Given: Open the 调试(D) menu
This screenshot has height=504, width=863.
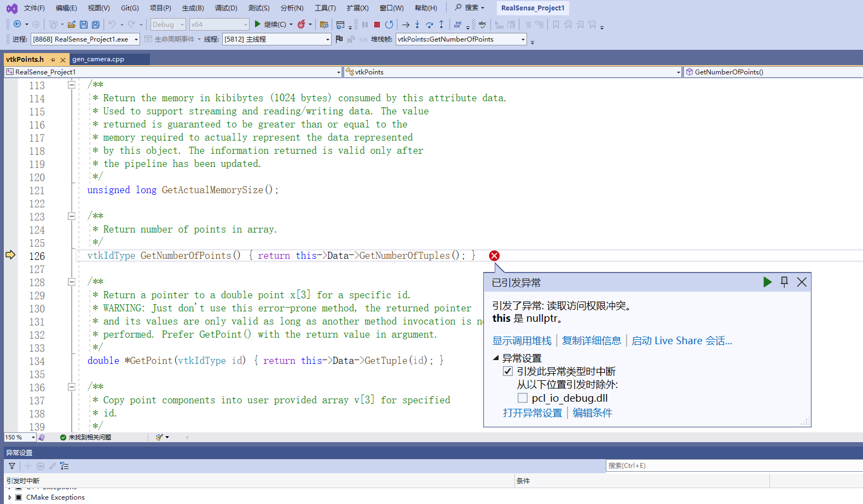Looking at the screenshot, I should point(225,8).
